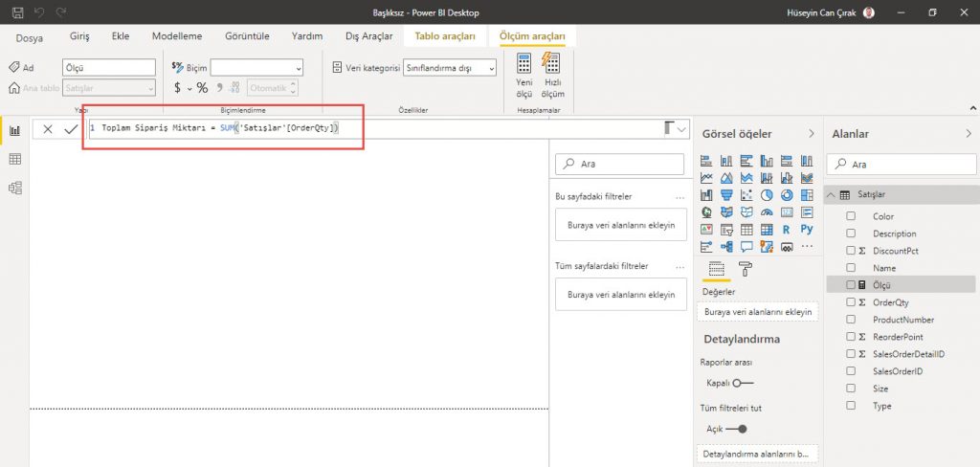This screenshot has height=467, width=980.
Task: Select the stacked column chart visual
Action: tap(726, 162)
